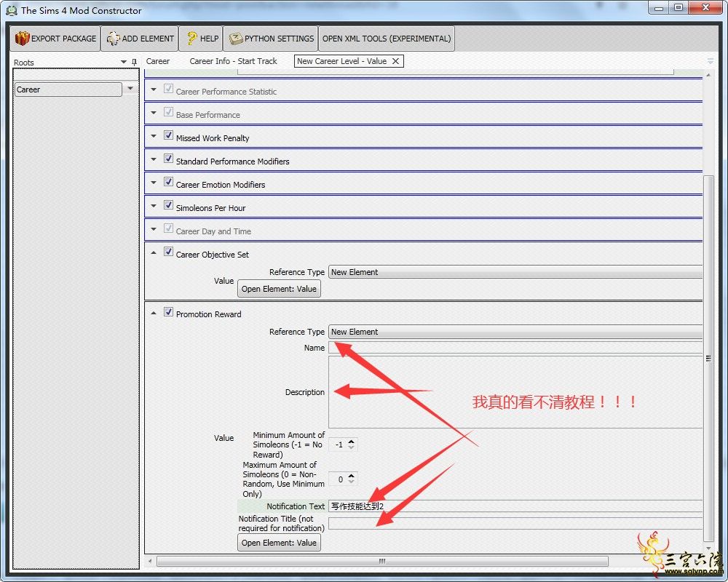This screenshot has width=728, height=582.
Task: Click the Add Element button label
Action: [148, 39]
